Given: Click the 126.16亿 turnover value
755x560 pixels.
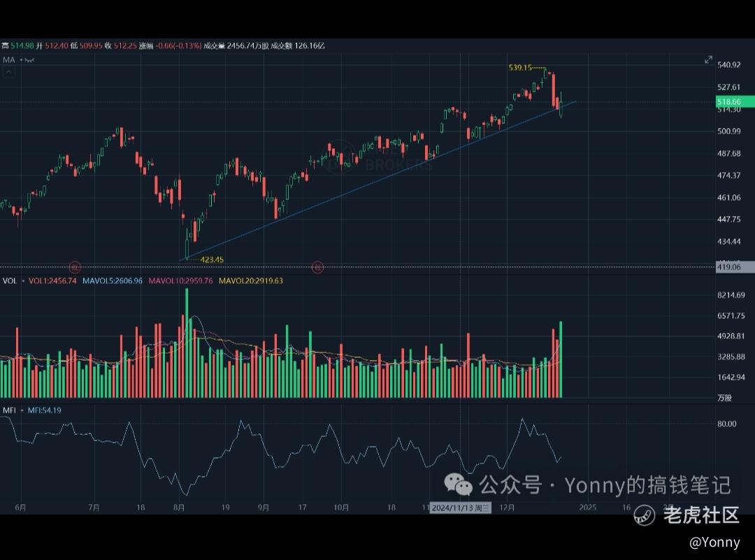Looking at the screenshot, I should click(x=310, y=45).
